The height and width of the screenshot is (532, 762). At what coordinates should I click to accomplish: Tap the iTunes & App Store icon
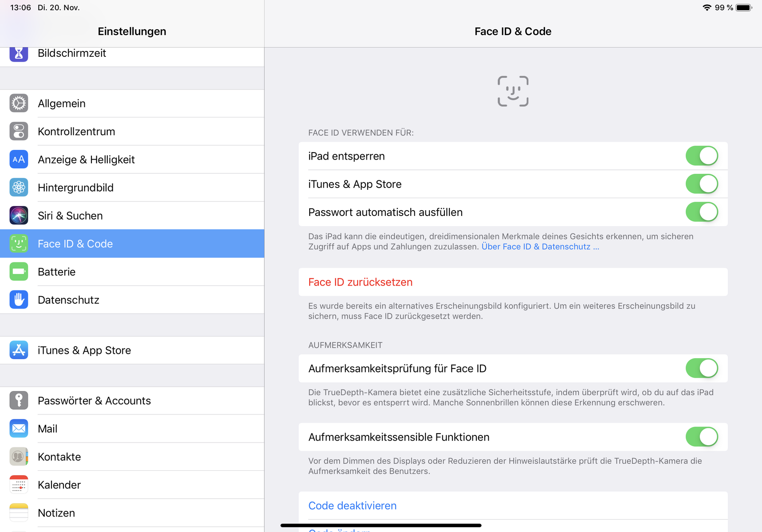(19, 350)
